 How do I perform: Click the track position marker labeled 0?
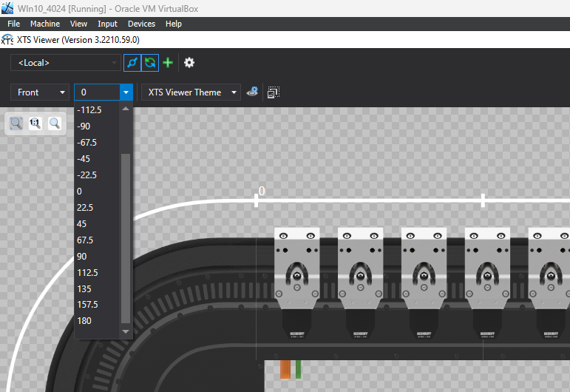[257, 200]
